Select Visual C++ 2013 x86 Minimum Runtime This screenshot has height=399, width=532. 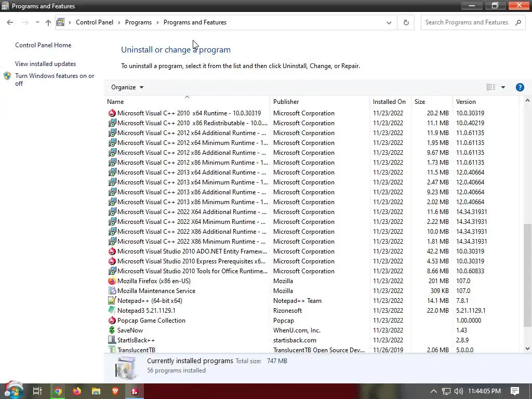pyautogui.click(x=312, y=202)
